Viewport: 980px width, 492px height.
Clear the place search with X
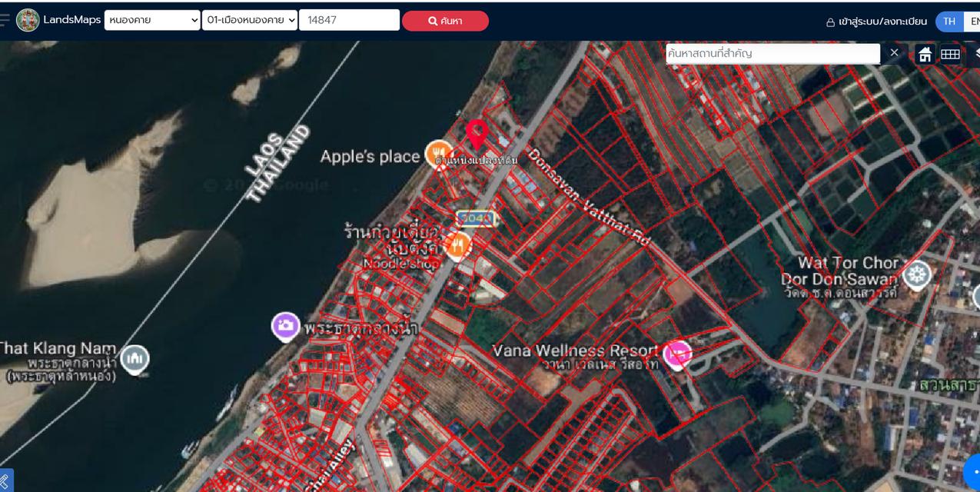[x=894, y=53]
